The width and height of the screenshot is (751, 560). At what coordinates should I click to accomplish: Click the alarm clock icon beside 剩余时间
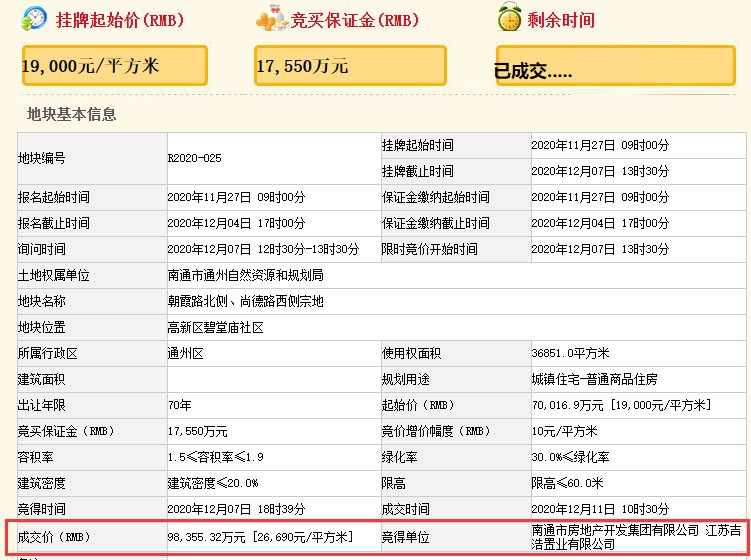[x=509, y=18]
